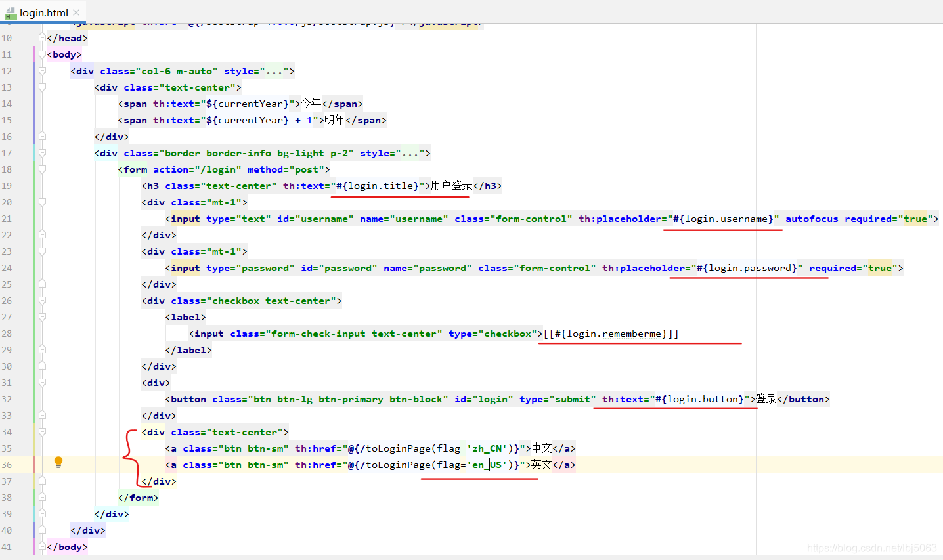
Task: Click fold end marker on line 38
Action: tap(42, 498)
